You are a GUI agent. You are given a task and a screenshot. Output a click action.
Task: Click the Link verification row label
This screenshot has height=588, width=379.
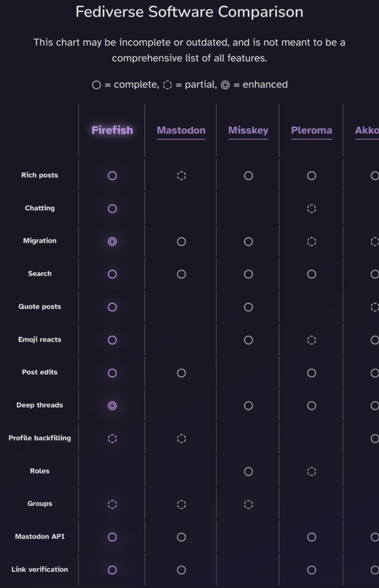point(40,570)
